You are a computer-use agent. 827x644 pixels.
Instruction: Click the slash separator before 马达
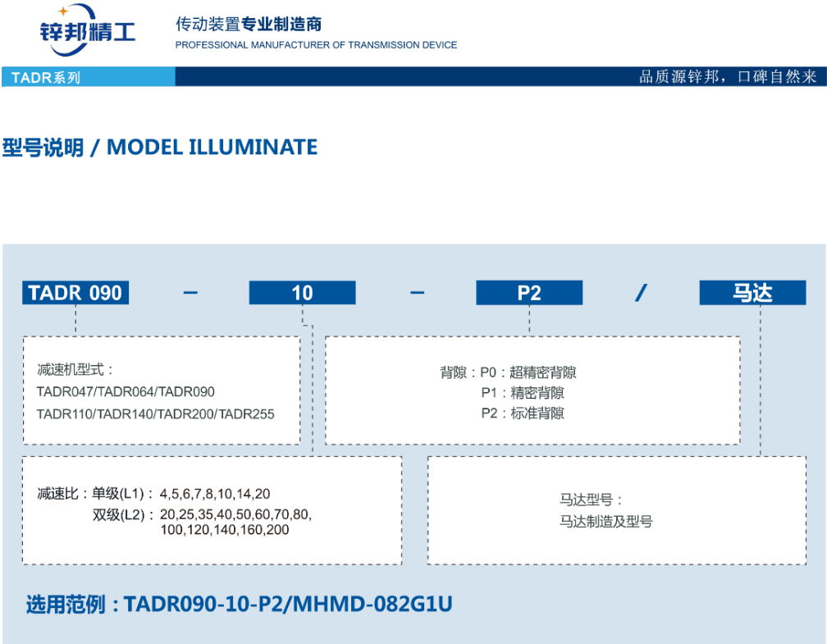click(x=641, y=293)
